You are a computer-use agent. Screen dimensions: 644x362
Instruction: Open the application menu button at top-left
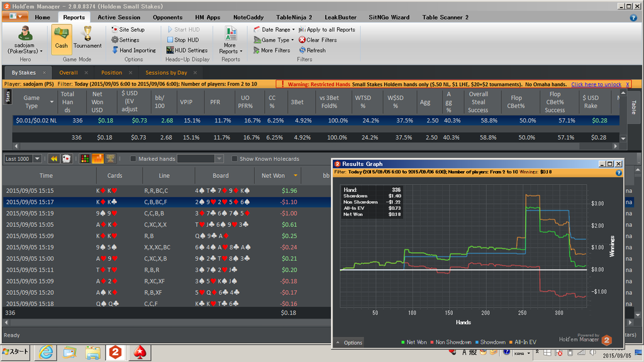pos(15,16)
